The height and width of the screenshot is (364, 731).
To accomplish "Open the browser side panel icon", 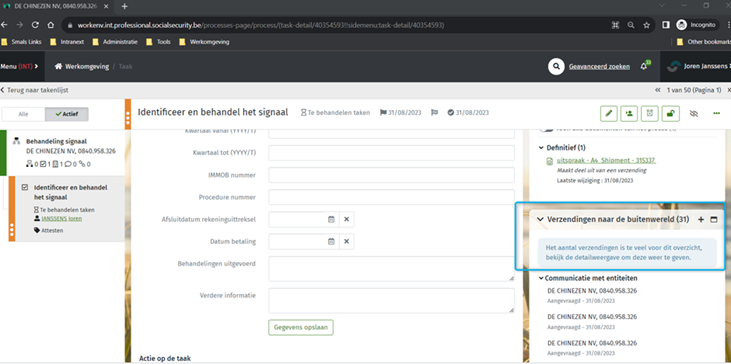I will (666, 25).
